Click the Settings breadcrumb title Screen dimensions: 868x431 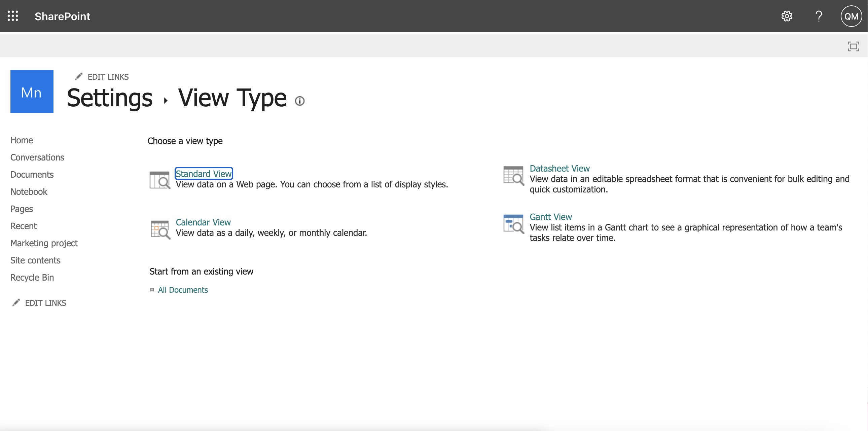(110, 98)
